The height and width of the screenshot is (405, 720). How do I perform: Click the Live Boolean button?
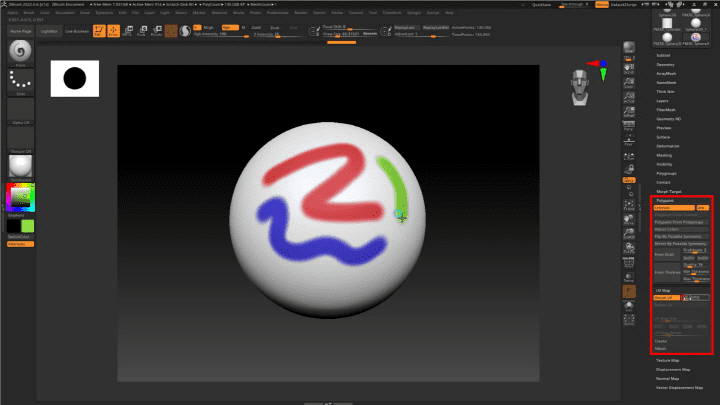coord(77,31)
